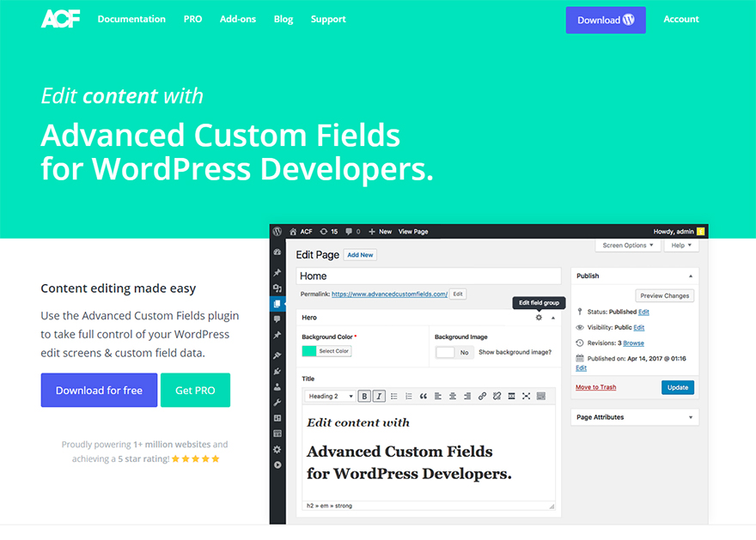The image size is (756, 540).
Task: Click the fullscreen icon in editor toolbar
Action: click(525, 397)
